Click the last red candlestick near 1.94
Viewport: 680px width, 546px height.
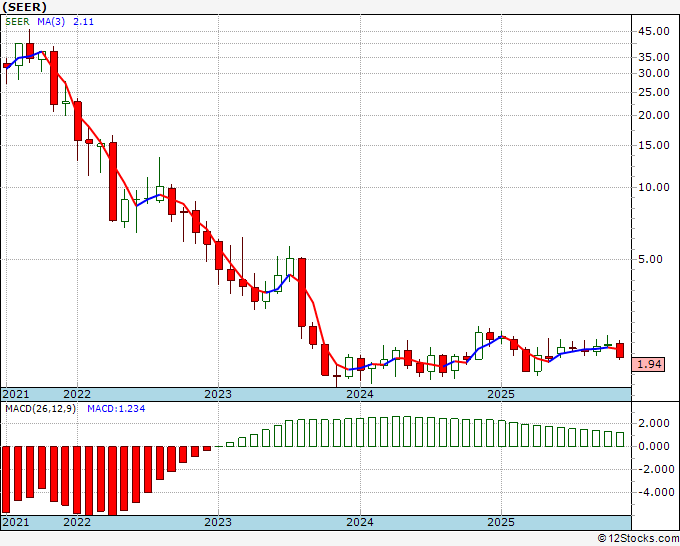[x=620, y=350]
